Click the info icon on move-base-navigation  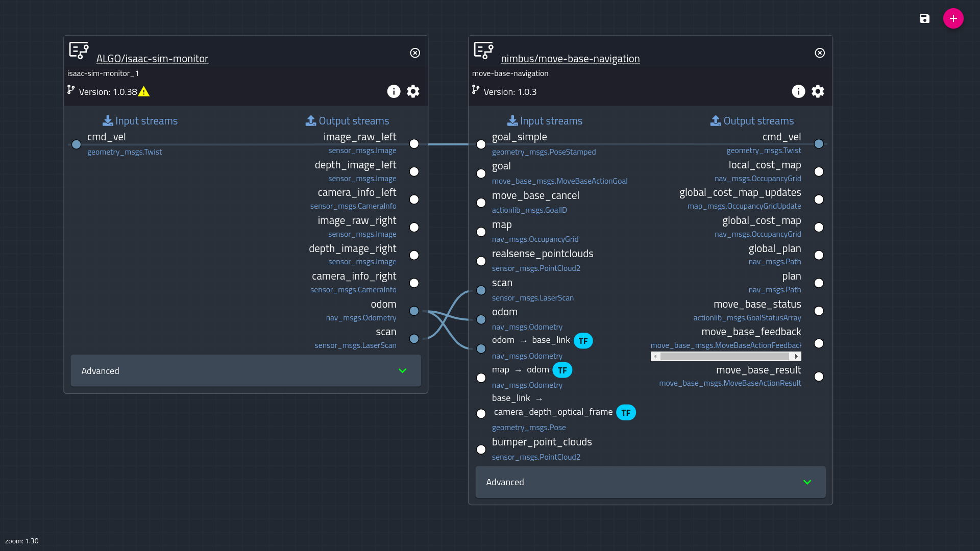tap(798, 91)
